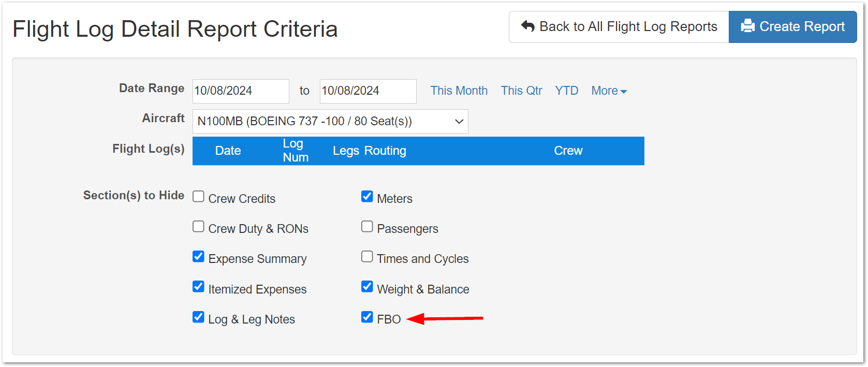Click the start date input field
The height and width of the screenshot is (367, 868).
241,91
